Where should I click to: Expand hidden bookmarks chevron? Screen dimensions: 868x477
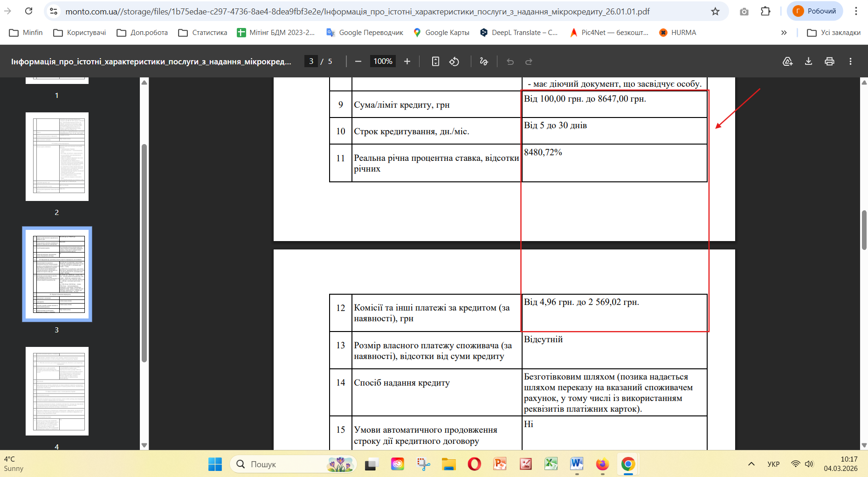click(x=784, y=33)
